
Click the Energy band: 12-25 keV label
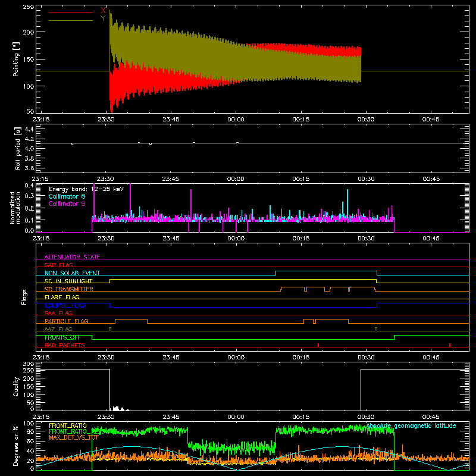tap(86, 189)
